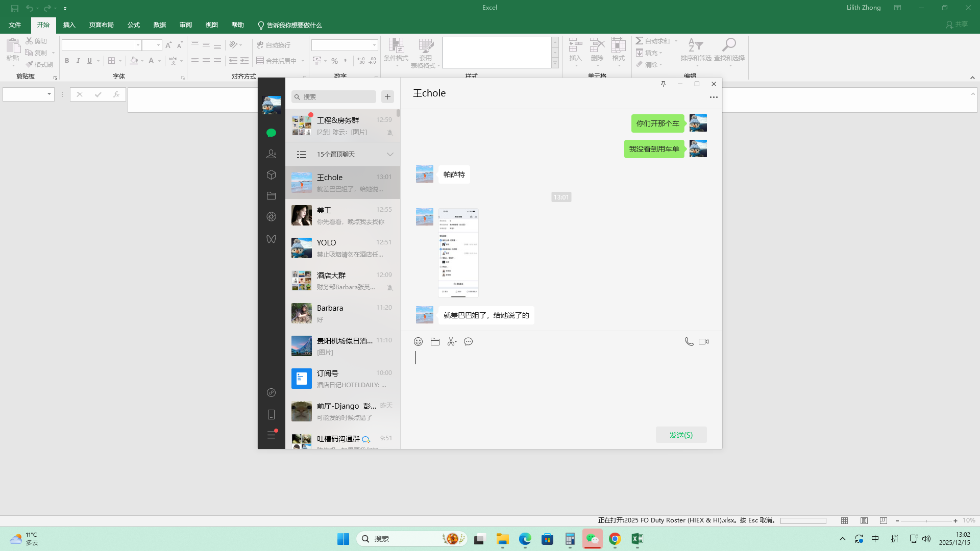This screenshot has height=551, width=980.
Task: Open chat history bubble icon
Action: click(468, 342)
